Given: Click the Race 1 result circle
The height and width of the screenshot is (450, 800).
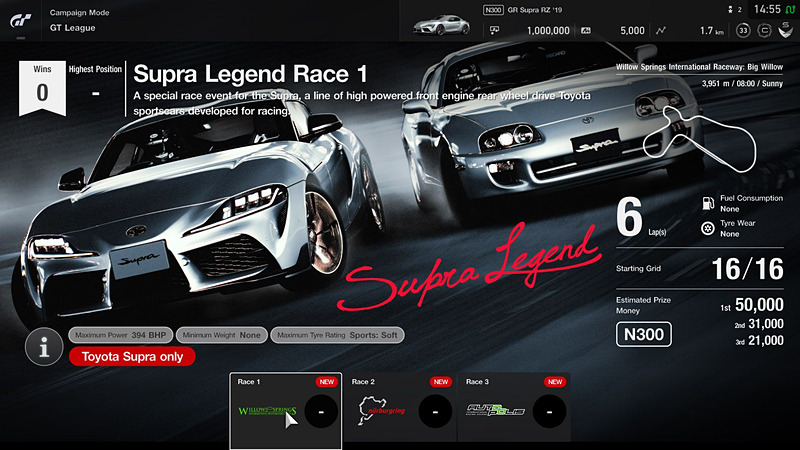Looking at the screenshot, I should [x=321, y=411].
